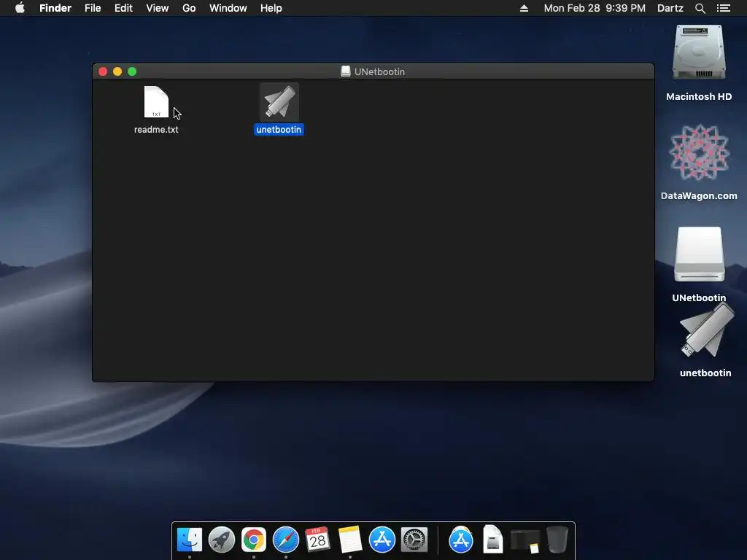Zoom the UNetbootin window with green button
The width and height of the screenshot is (747, 560).
[x=133, y=71]
